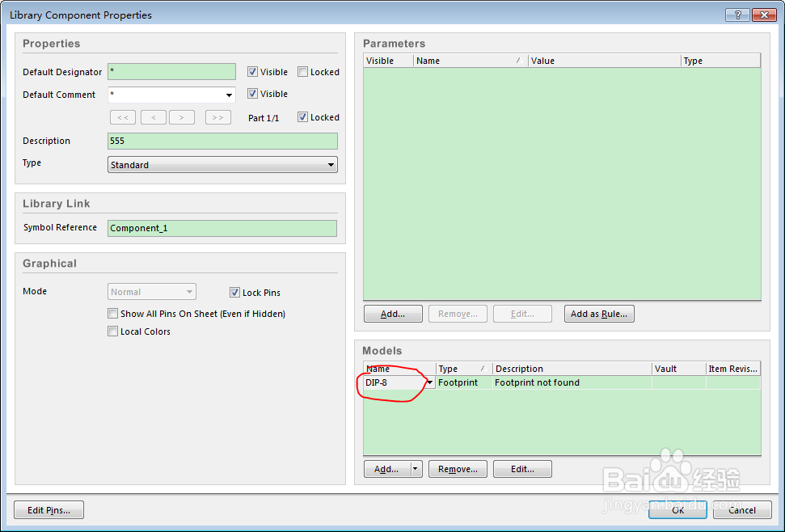Sort parameters by Visible column header
Screen dimensions: 785x532
(389, 61)
